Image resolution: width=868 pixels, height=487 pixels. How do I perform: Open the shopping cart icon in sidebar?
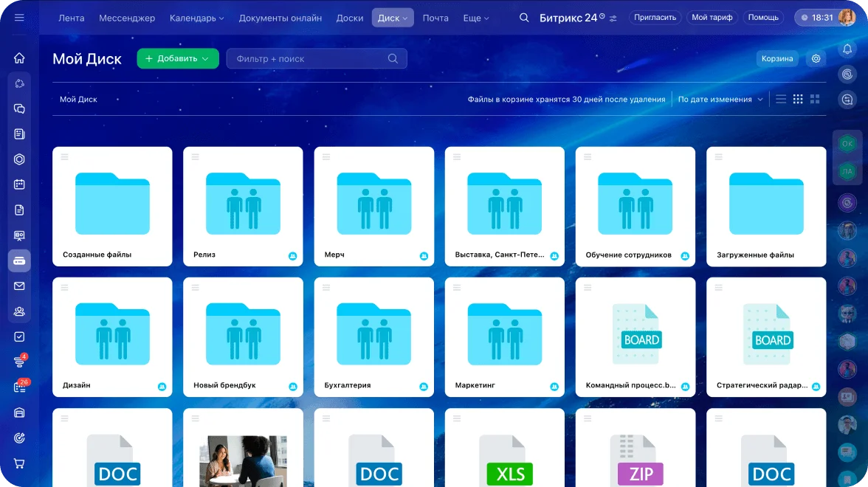(x=19, y=463)
